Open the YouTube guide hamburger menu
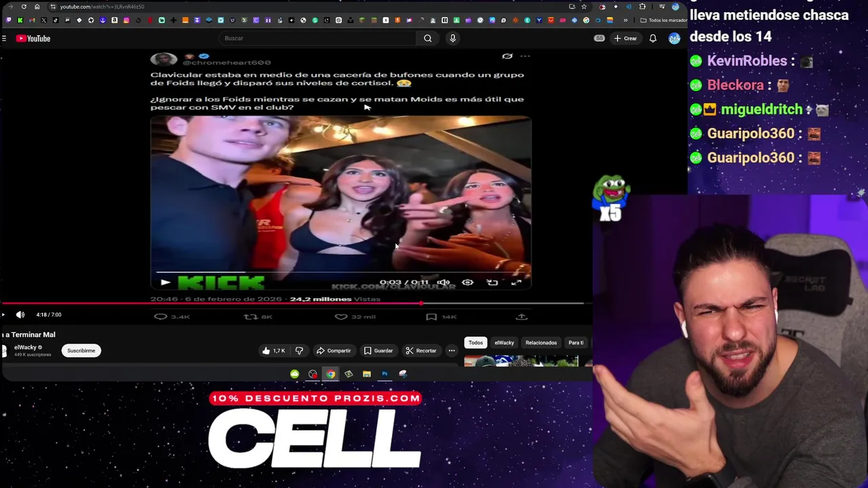 (x=4, y=39)
